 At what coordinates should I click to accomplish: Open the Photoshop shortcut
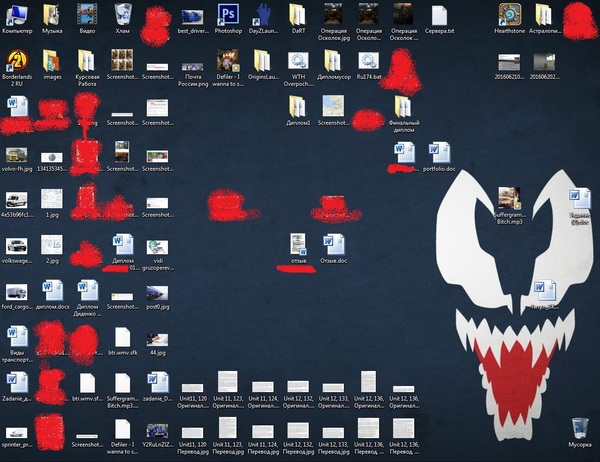click(228, 14)
